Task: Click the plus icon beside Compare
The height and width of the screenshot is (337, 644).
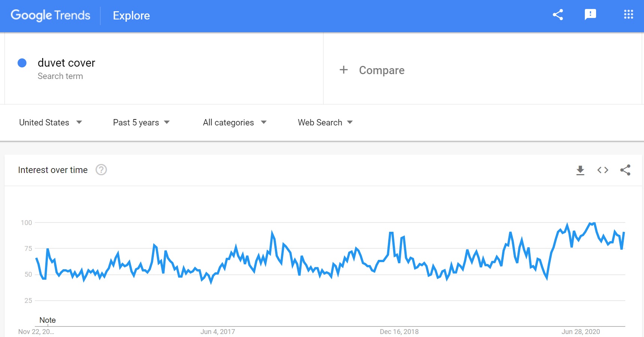Action: (344, 70)
